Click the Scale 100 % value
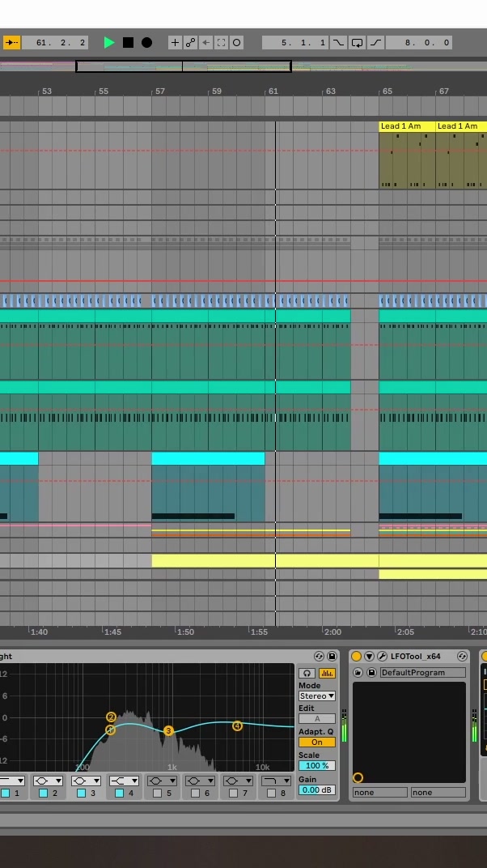The image size is (487, 868). tap(317, 766)
